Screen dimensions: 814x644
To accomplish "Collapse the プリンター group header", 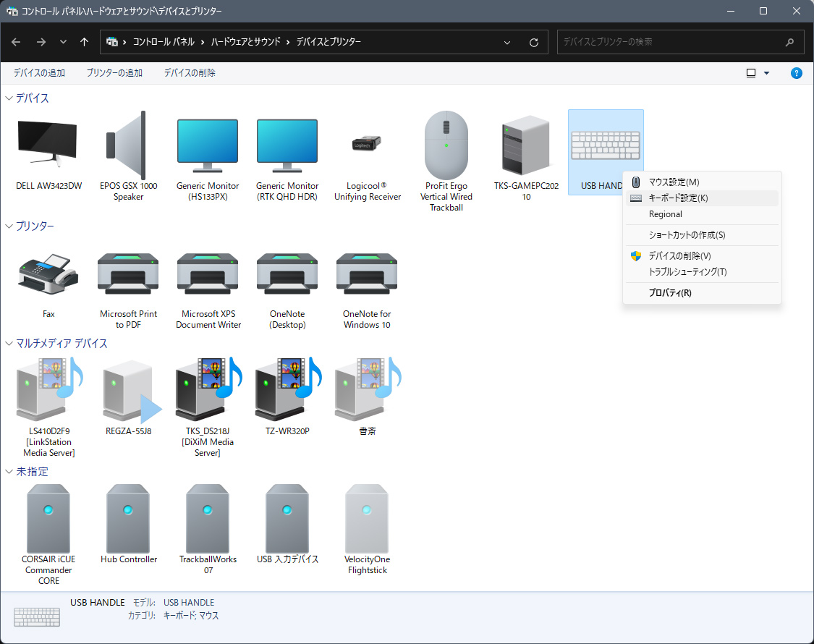I will point(9,226).
